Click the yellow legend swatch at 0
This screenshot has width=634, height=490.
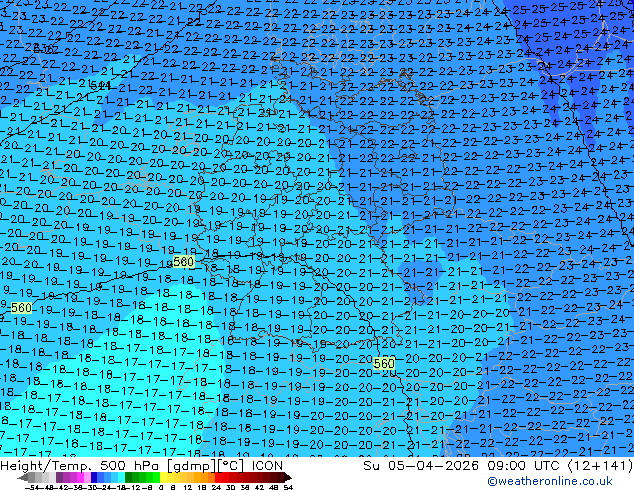pyautogui.click(x=163, y=477)
